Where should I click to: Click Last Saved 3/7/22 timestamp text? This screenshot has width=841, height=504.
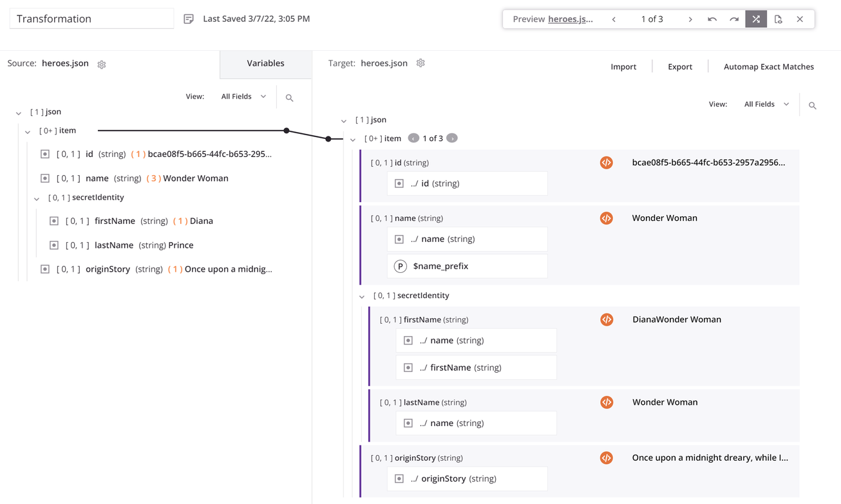point(256,19)
